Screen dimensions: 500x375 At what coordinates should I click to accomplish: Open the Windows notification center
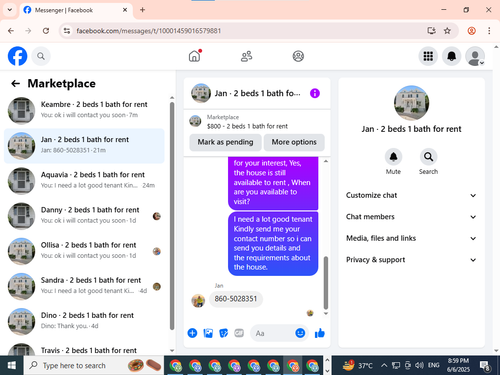coord(484,366)
